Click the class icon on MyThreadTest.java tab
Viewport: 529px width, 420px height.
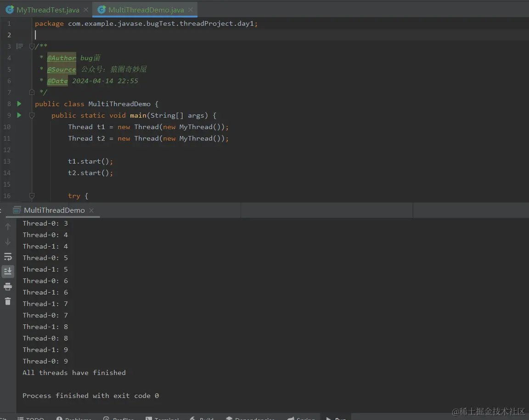click(10, 10)
